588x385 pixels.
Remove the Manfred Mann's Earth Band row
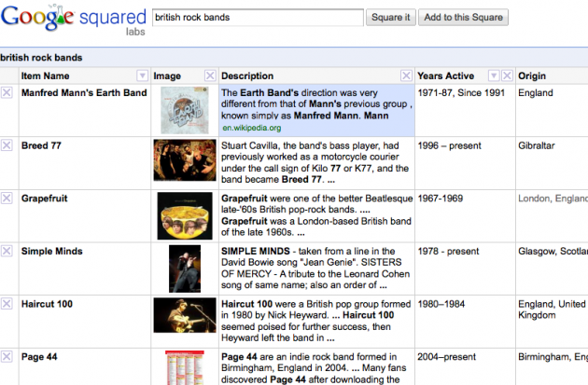[x=7, y=92]
